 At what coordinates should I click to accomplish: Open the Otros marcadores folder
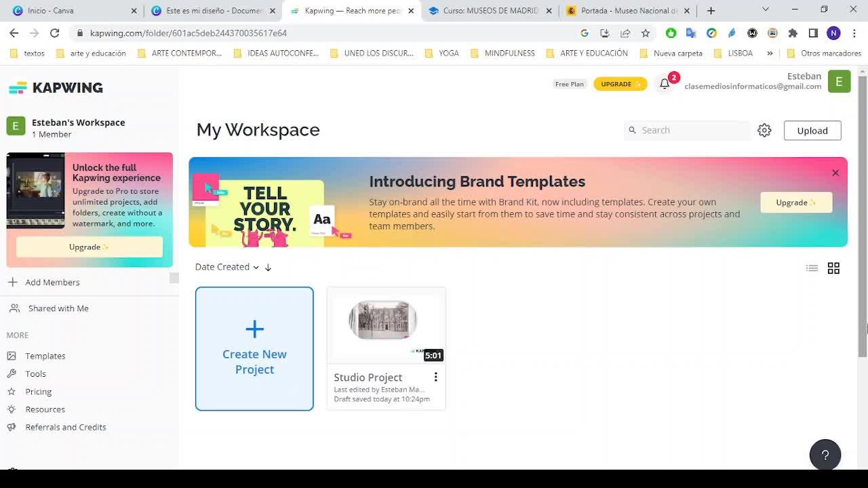pos(824,53)
